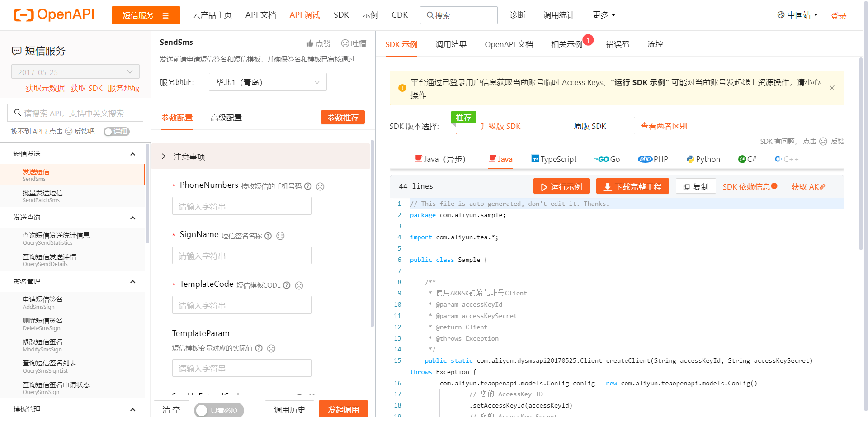Toggle the 详细 switch in the sidebar
The height and width of the screenshot is (422, 868).
(116, 131)
